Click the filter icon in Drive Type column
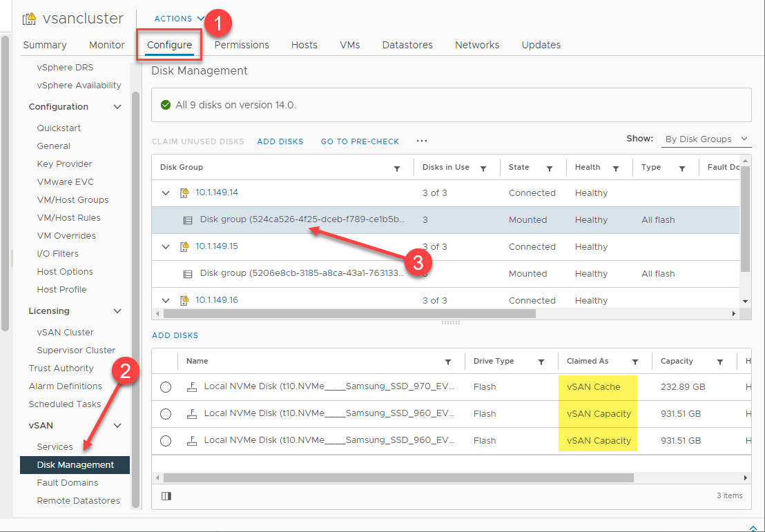This screenshot has height=532, width=765. coord(541,362)
